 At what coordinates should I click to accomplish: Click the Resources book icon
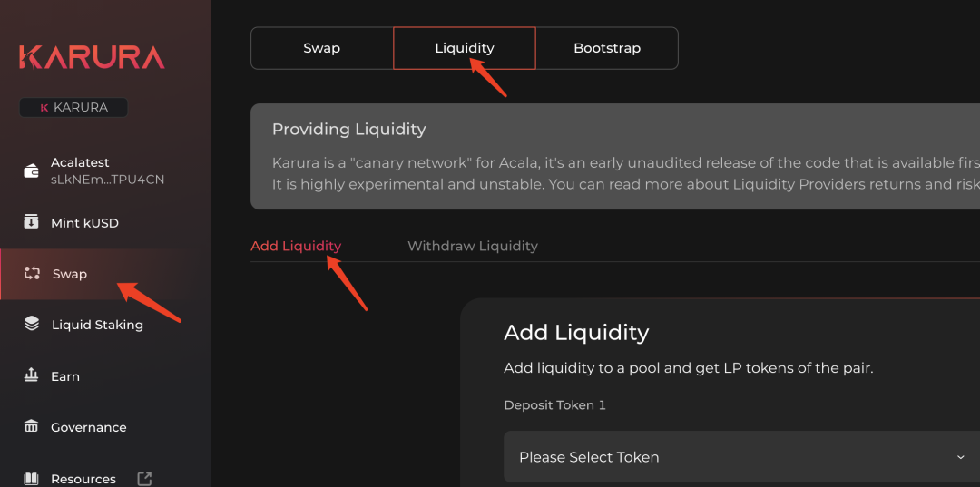pos(32,478)
